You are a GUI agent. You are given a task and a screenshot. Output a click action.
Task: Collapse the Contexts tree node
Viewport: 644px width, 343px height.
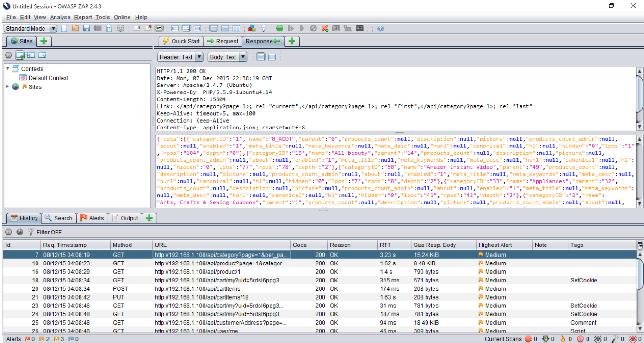8,69
